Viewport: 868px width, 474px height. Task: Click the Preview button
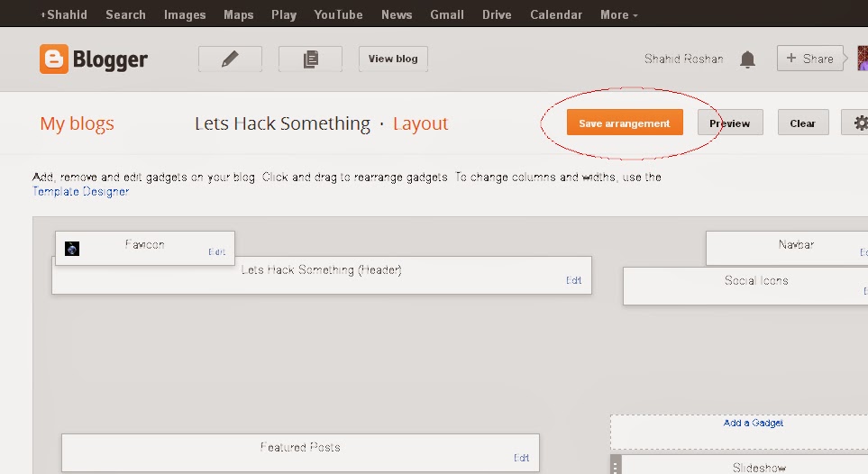pos(729,123)
